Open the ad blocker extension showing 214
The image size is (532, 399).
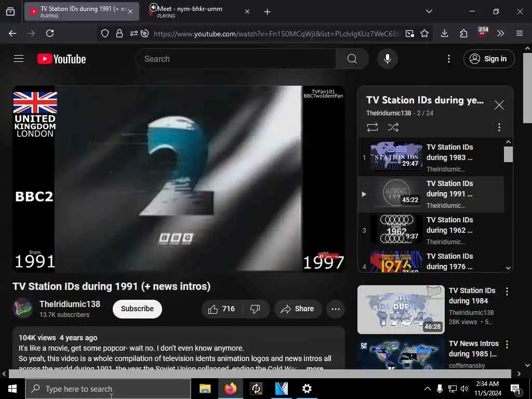pyautogui.click(x=483, y=33)
